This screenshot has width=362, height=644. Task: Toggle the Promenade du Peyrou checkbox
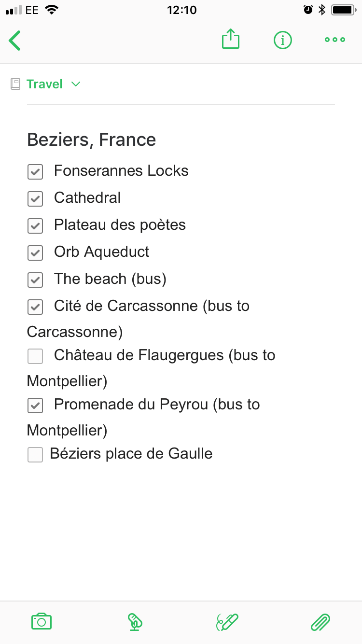point(35,406)
